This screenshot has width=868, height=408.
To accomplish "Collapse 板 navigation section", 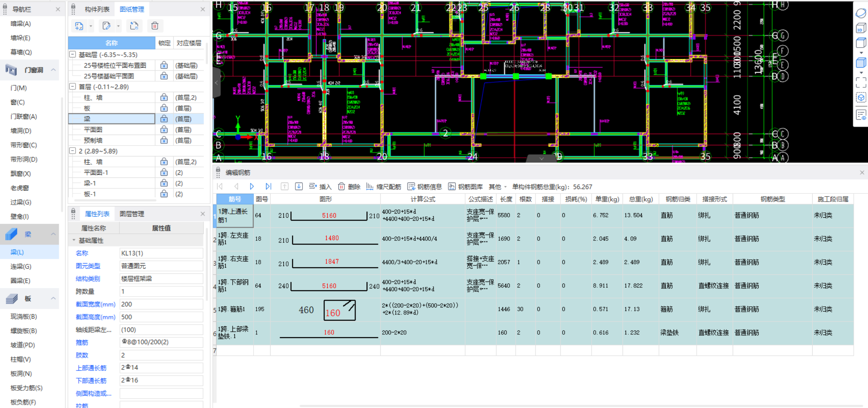I will 53,298.
